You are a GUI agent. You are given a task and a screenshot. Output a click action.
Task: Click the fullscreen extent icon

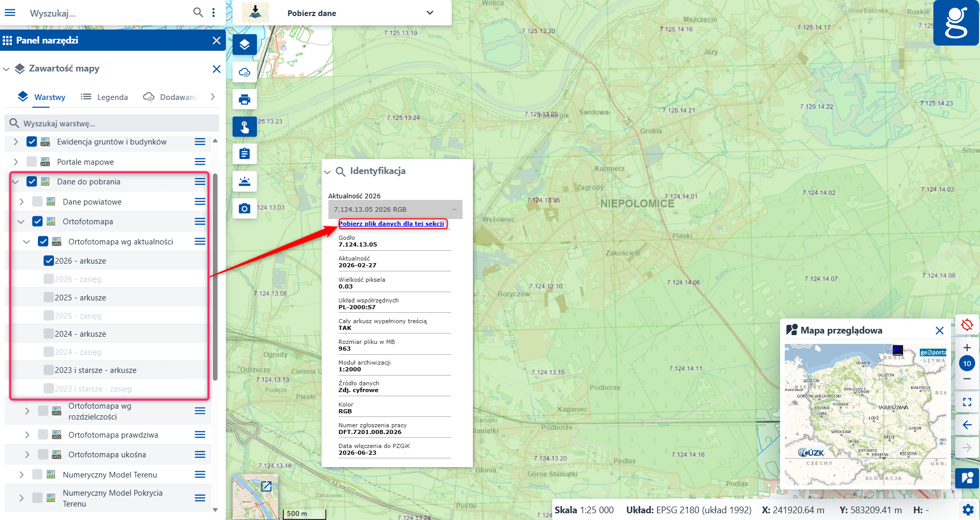(967, 402)
